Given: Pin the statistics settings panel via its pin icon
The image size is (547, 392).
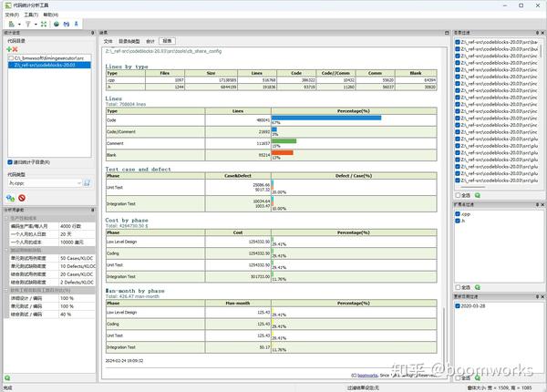Looking at the screenshot, I should click(x=92, y=33).
